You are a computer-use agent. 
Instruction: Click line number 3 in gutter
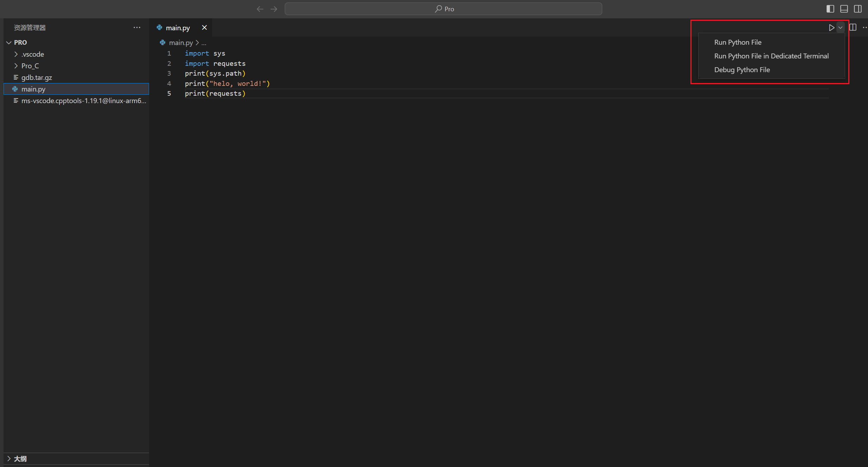tap(169, 73)
